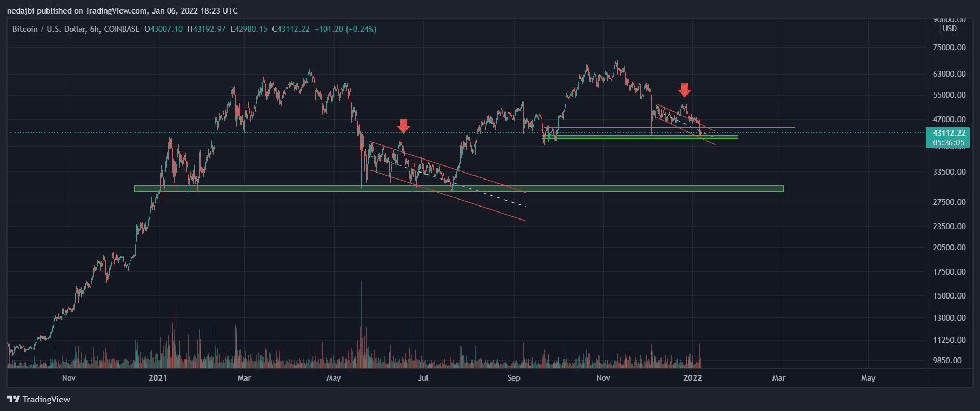Click the 47000.00 price axis label
The image size is (980, 411).
[x=949, y=120]
